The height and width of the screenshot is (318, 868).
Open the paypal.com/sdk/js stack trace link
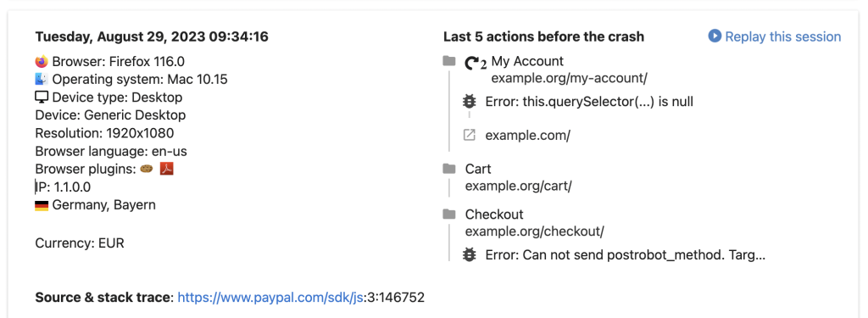(x=270, y=298)
